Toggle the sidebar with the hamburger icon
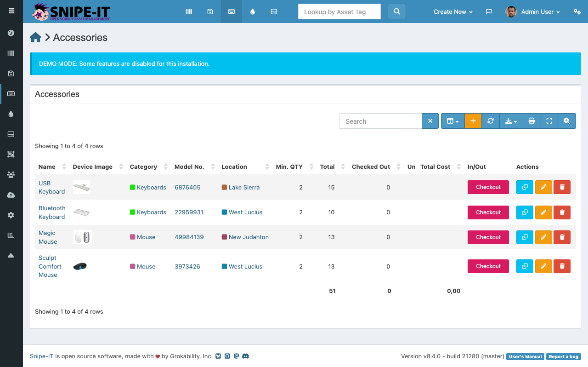 [x=11, y=11]
